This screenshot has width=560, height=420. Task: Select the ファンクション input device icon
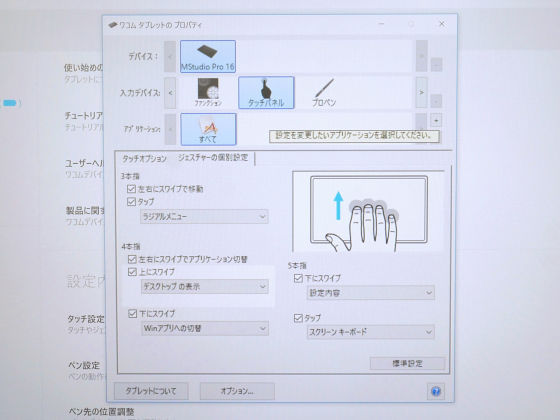[x=208, y=92]
